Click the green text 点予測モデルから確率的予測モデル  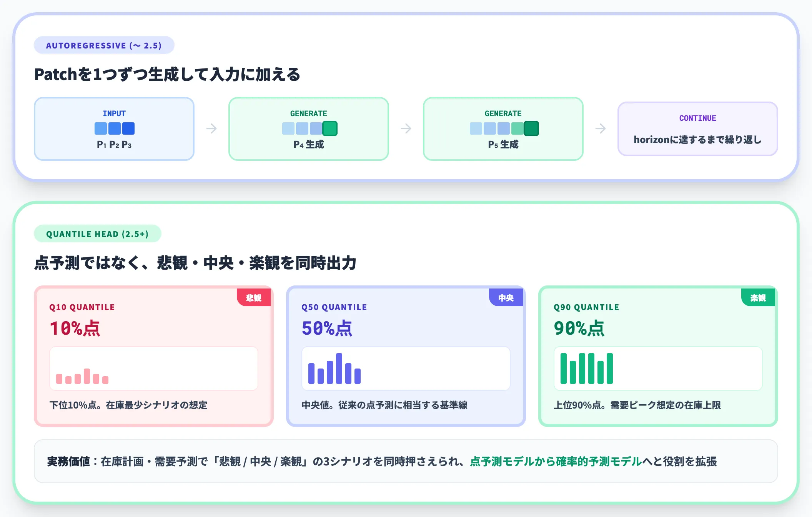pos(556,461)
